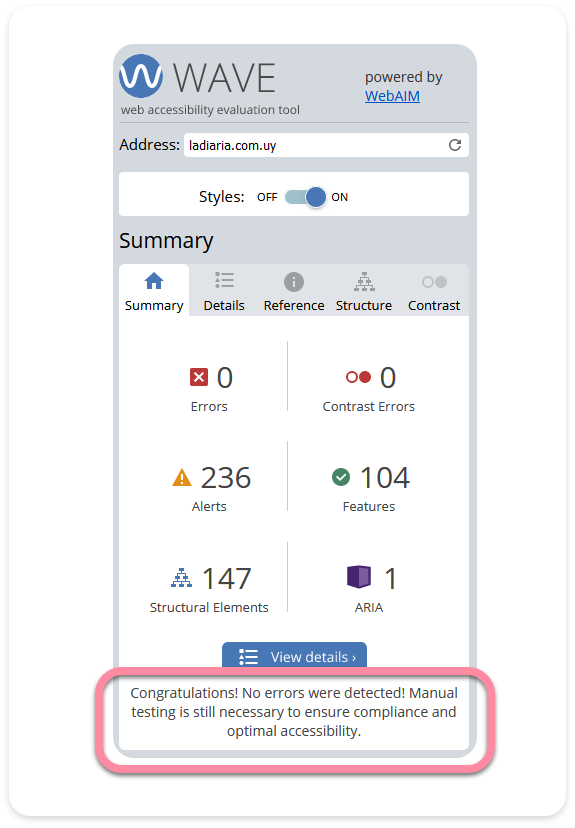Click the WAVE logo icon
The width and height of the screenshot is (575, 828).
click(x=141, y=76)
